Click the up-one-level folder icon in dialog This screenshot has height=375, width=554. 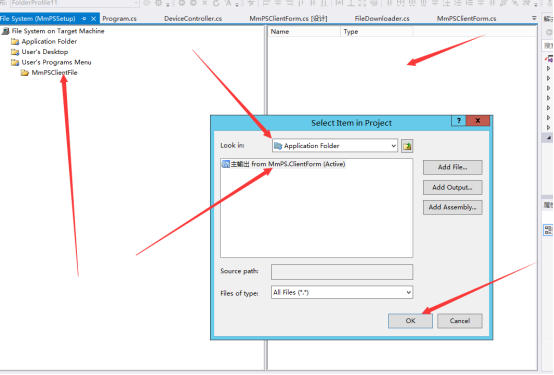[407, 146]
